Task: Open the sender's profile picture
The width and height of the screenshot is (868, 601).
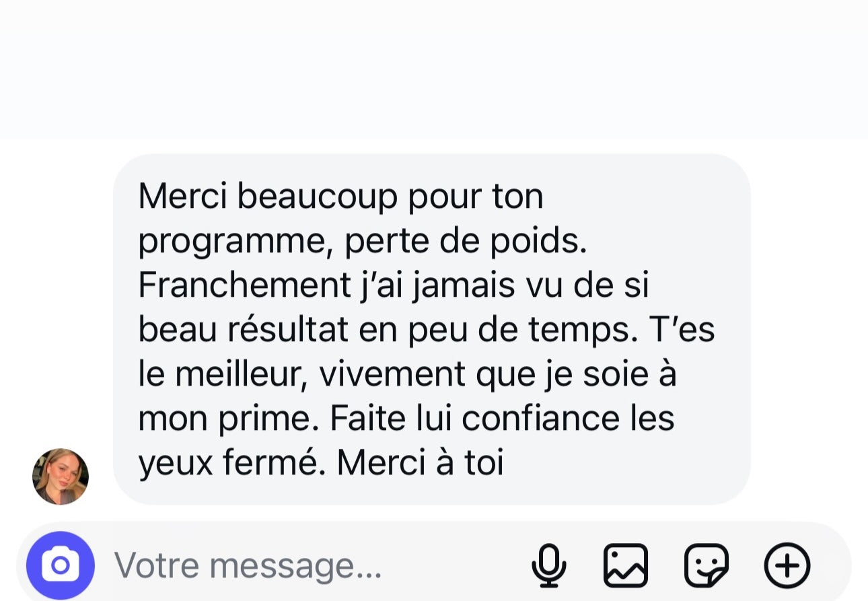Action: pos(61,476)
